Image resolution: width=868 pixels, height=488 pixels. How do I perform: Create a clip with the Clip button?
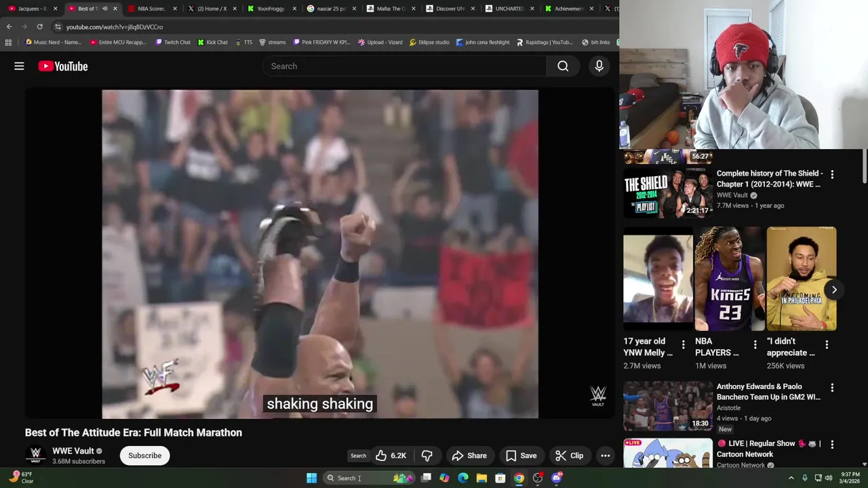(569, 455)
